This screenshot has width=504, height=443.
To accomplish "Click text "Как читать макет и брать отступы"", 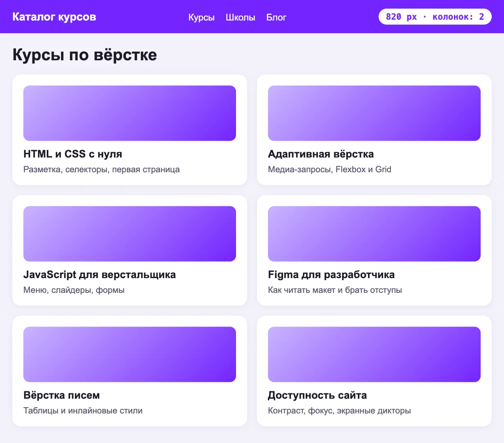I will [335, 290].
